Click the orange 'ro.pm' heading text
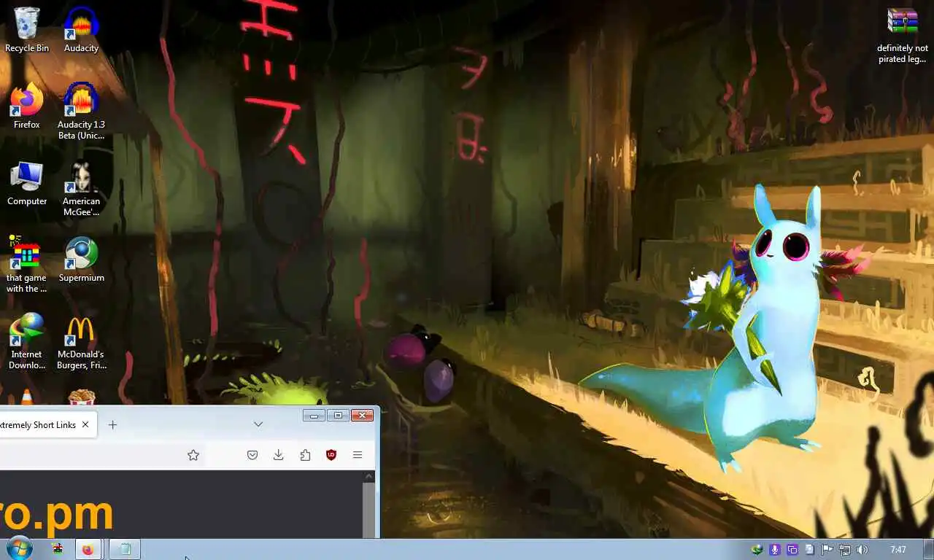This screenshot has height=560, width=934. [56, 514]
